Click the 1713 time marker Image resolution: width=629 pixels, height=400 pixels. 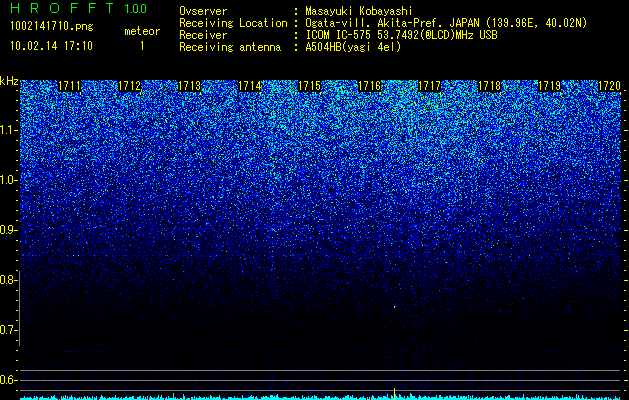coord(189,86)
